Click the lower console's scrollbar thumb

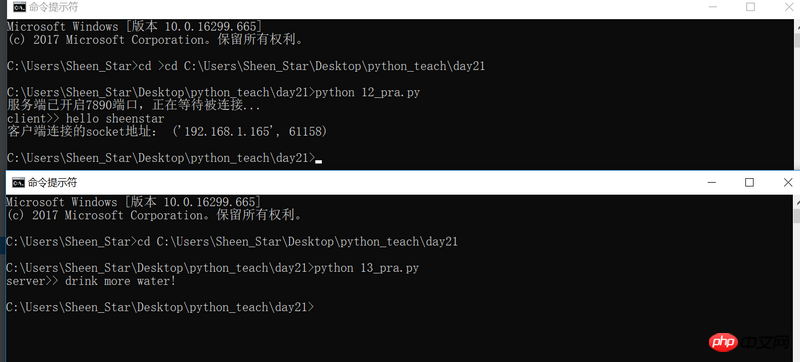pyautogui.click(x=796, y=216)
